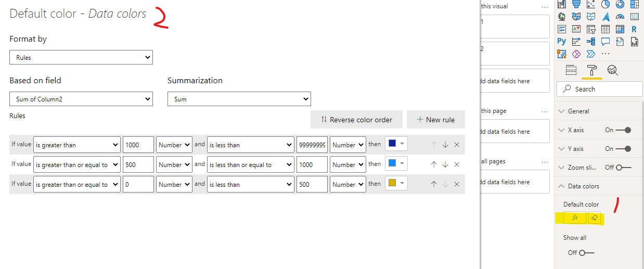Choose the KPI visual icon

[576, 29]
